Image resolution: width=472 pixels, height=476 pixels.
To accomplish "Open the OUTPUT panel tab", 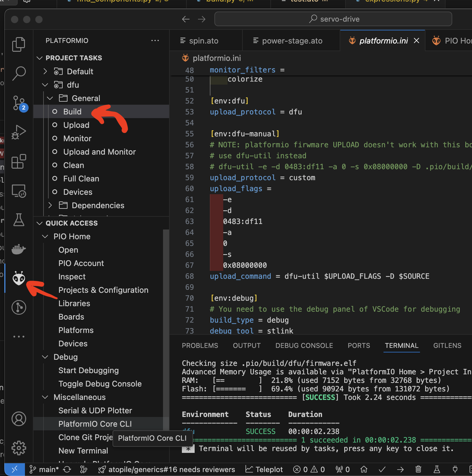I will tap(247, 345).
